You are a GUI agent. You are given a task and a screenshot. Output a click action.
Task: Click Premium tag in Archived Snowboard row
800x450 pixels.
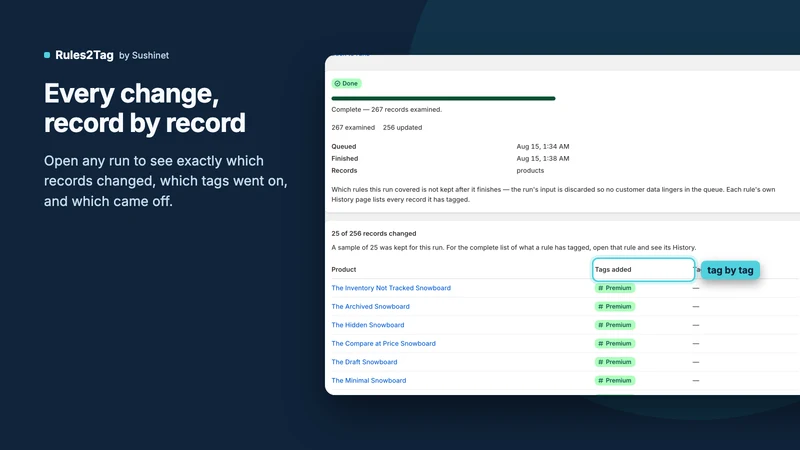click(x=615, y=307)
